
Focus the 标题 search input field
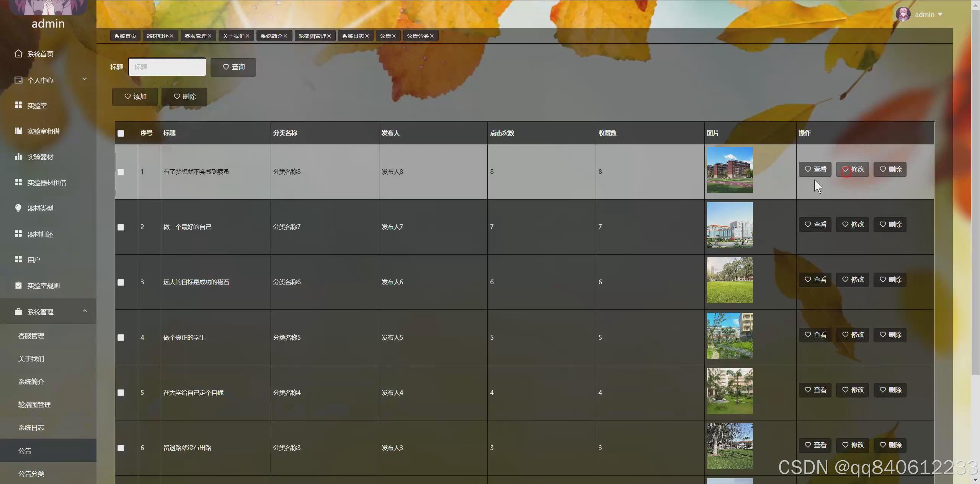click(167, 67)
